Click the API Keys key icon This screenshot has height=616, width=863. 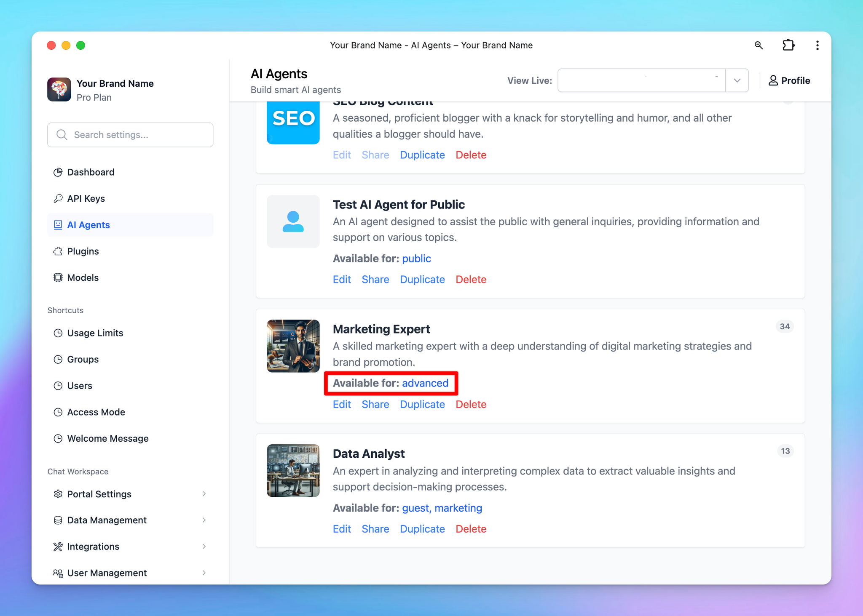point(58,198)
